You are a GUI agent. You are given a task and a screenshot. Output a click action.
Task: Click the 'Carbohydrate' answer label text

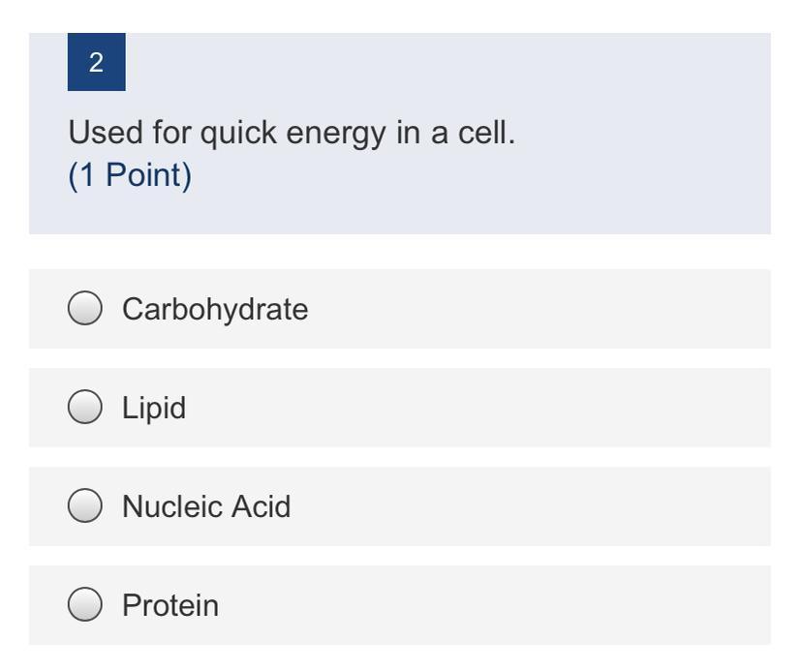[215, 309]
